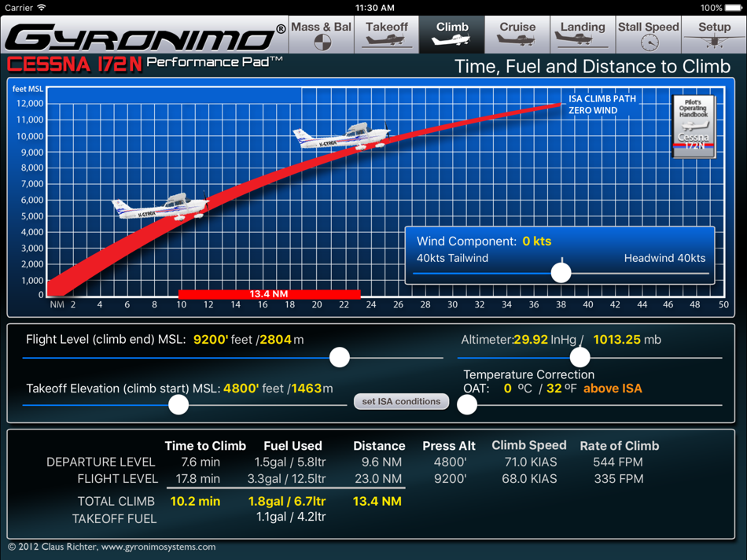Tap the 71.0 KIAS climb speed
The image size is (747, 560).
coord(530,462)
